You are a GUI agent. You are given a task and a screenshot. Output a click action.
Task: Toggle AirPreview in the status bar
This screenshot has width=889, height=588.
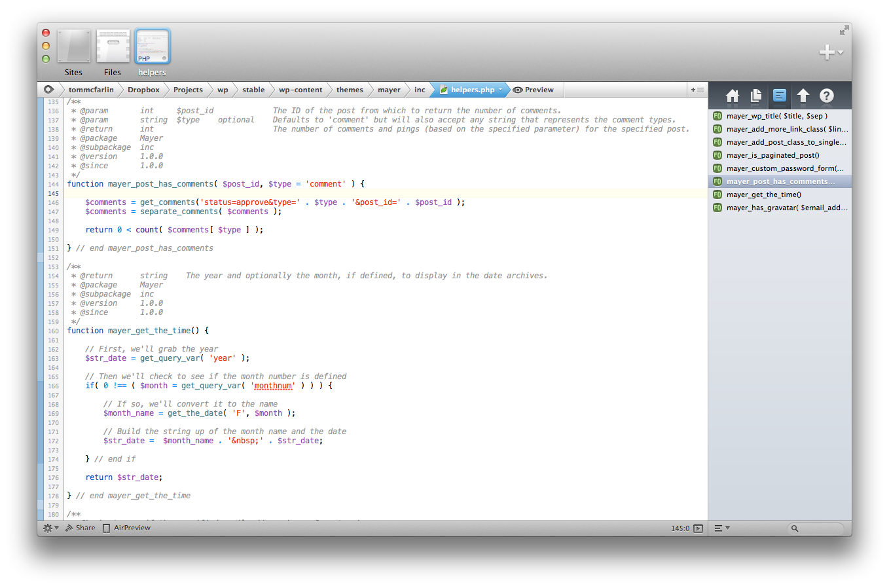click(126, 528)
